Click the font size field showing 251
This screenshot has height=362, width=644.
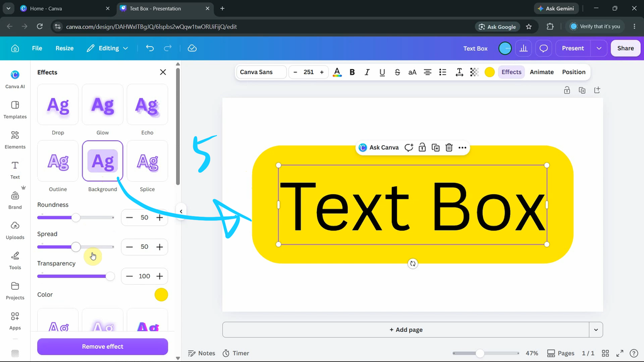point(308,72)
